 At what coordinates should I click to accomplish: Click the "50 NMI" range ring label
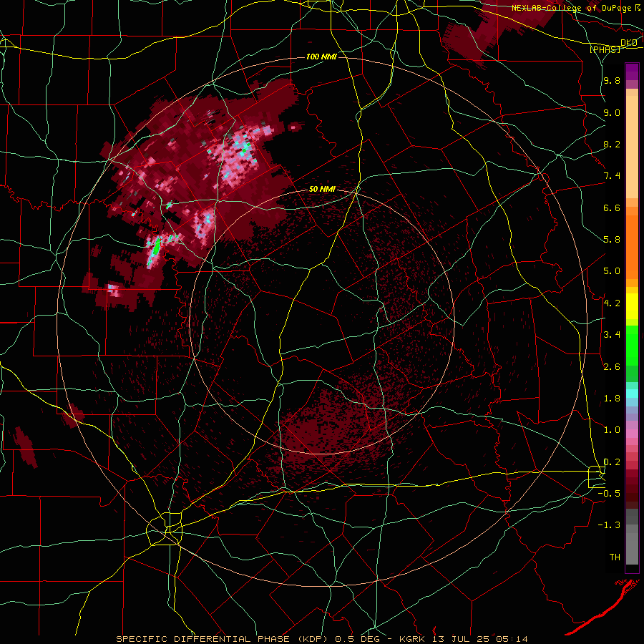322,190
